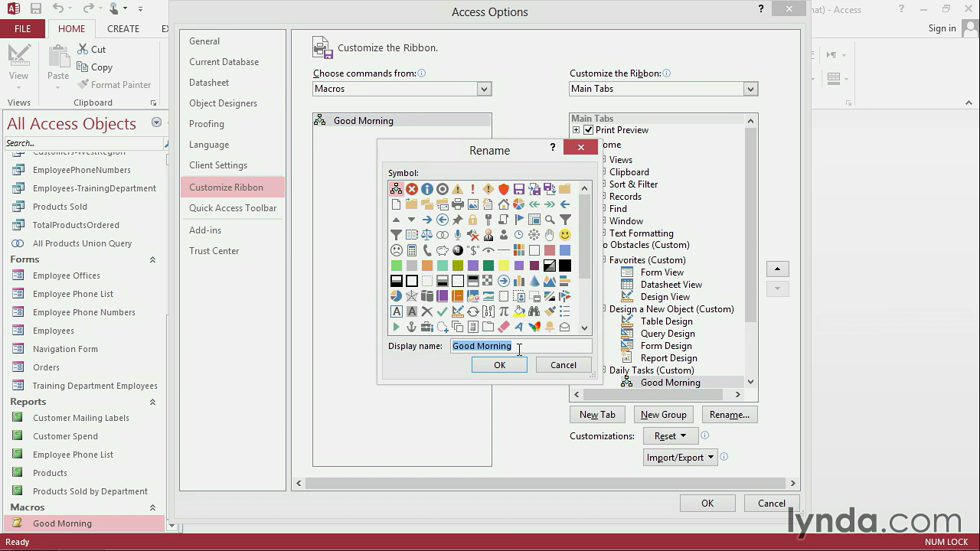Choose the pie chart symbol in second row
This screenshot has width=980, height=551.
519,204
